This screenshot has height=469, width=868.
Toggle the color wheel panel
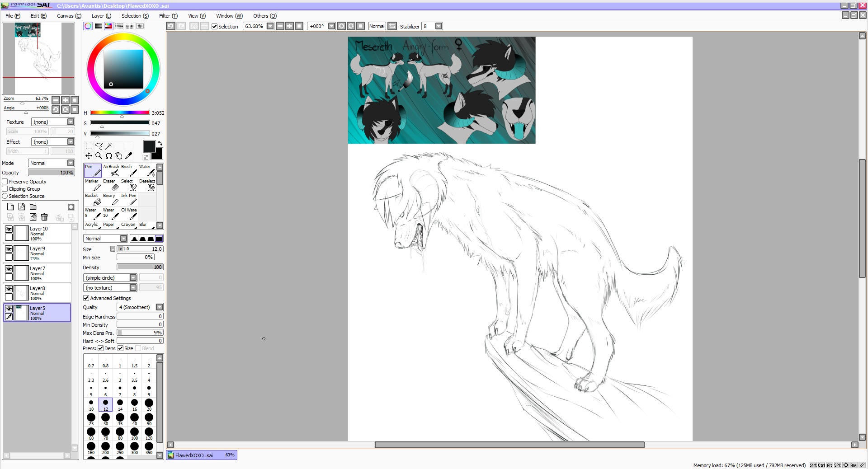[x=88, y=26]
